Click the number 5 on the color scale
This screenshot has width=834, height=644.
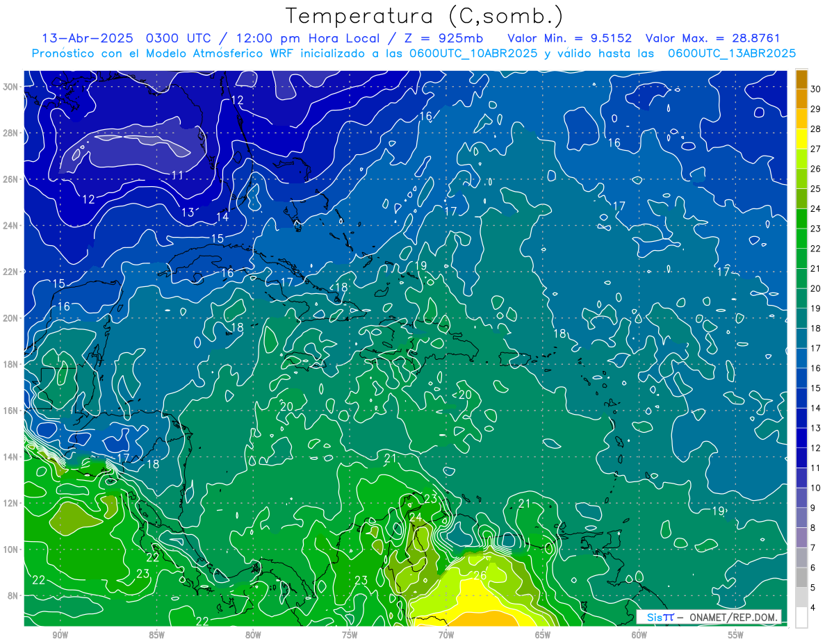point(812,588)
